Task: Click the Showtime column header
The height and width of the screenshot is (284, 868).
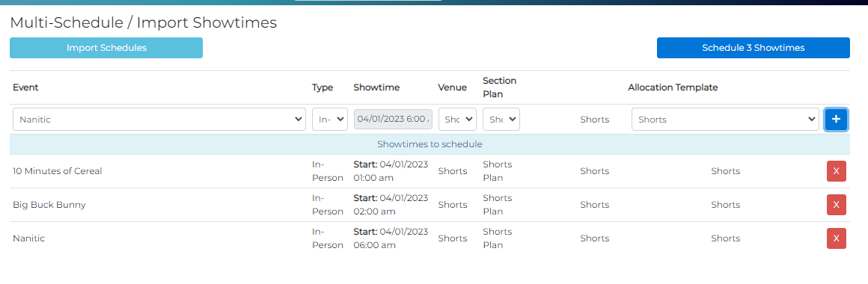Action: pyautogui.click(x=376, y=87)
